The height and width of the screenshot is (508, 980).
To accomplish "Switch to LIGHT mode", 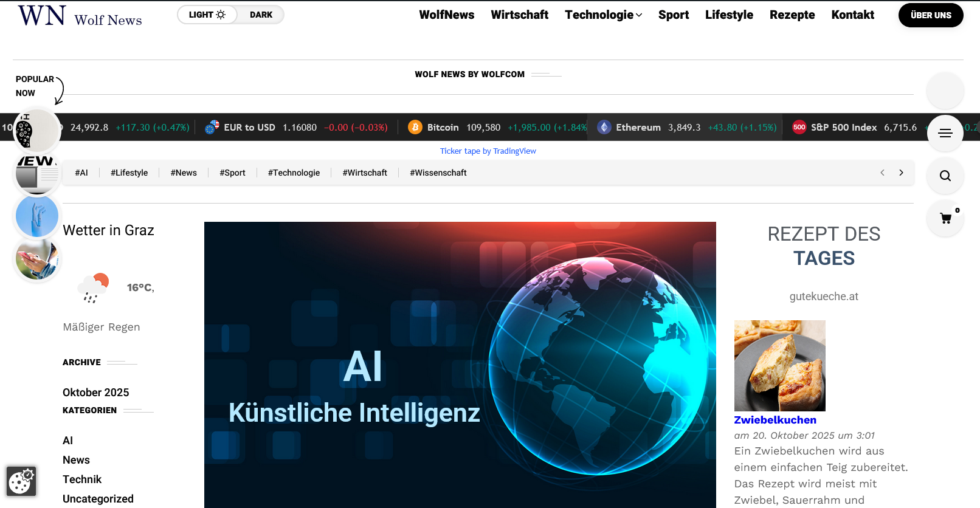I will pyautogui.click(x=207, y=15).
